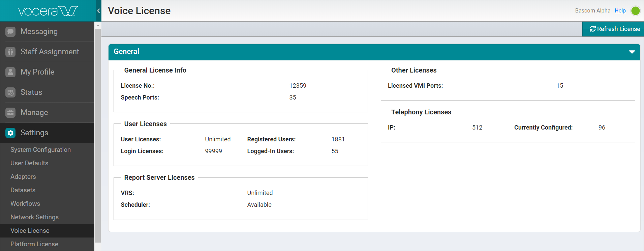Viewport: 644px width, 251px height.
Task: Click the Status dashboard icon
Action: 10,92
